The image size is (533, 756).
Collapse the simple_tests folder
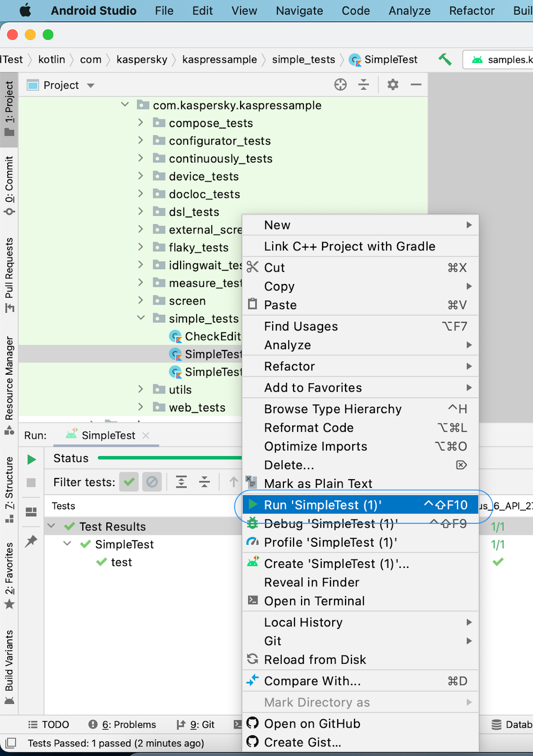click(x=140, y=318)
